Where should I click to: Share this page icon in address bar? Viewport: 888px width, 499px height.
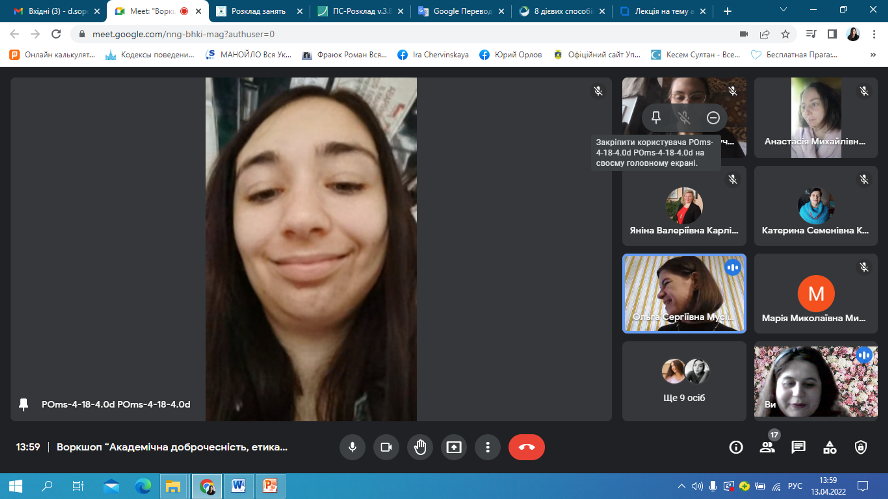(765, 34)
